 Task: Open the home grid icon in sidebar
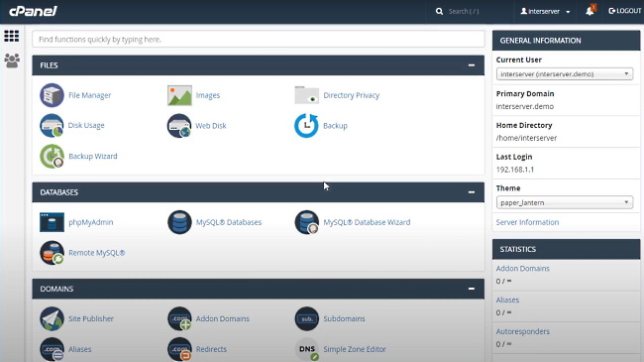click(12, 36)
